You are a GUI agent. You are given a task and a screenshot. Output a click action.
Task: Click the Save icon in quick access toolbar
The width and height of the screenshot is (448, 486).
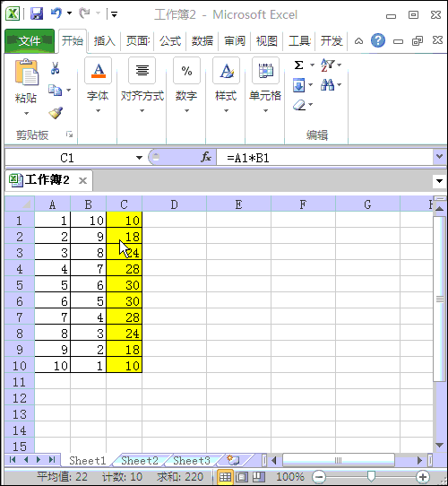(x=37, y=13)
